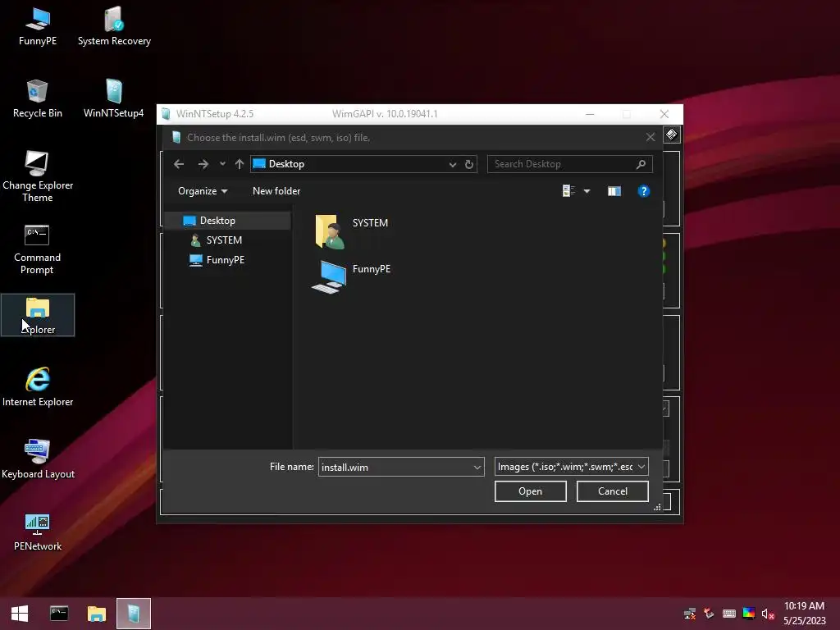840x630 pixels.
Task: Show the preview pane
Action: click(614, 191)
